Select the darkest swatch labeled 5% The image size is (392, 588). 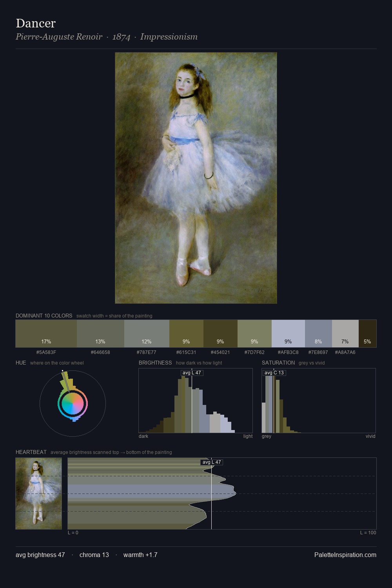367,334
